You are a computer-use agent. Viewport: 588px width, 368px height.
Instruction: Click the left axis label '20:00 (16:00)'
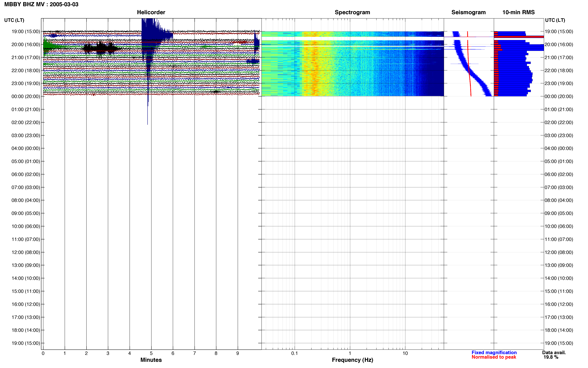point(26,45)
